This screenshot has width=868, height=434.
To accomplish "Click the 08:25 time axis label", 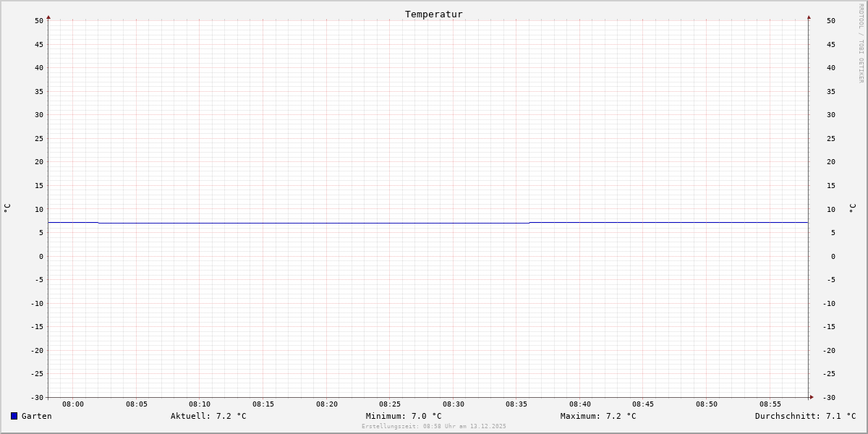I will [390, 404].
